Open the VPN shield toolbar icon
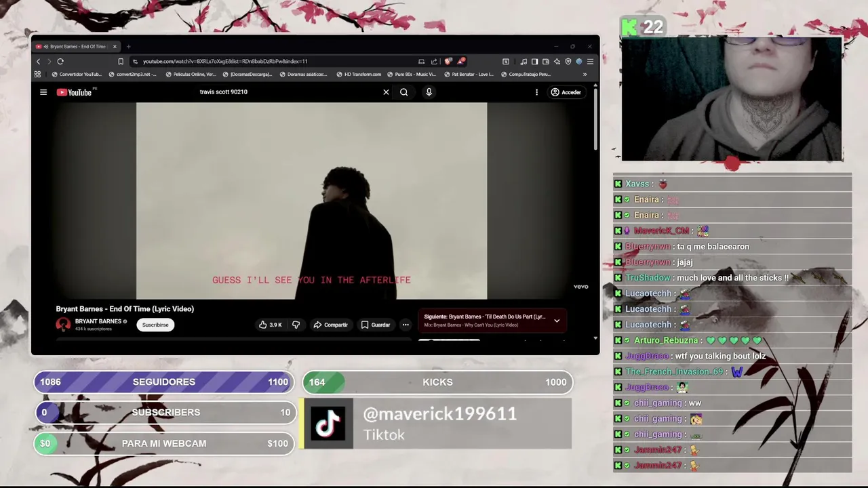868x488 pixels. [x=568, y=62]
